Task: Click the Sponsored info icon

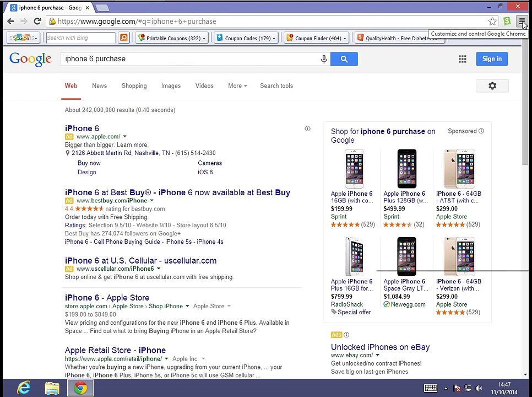Action: pos(481,131)
